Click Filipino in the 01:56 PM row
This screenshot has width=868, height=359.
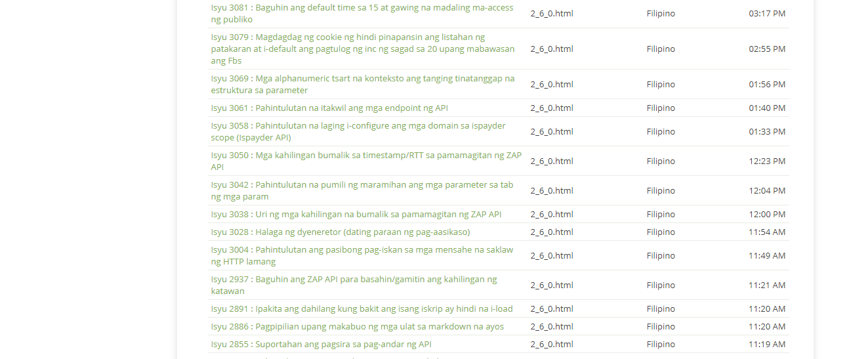pos(661,84)
